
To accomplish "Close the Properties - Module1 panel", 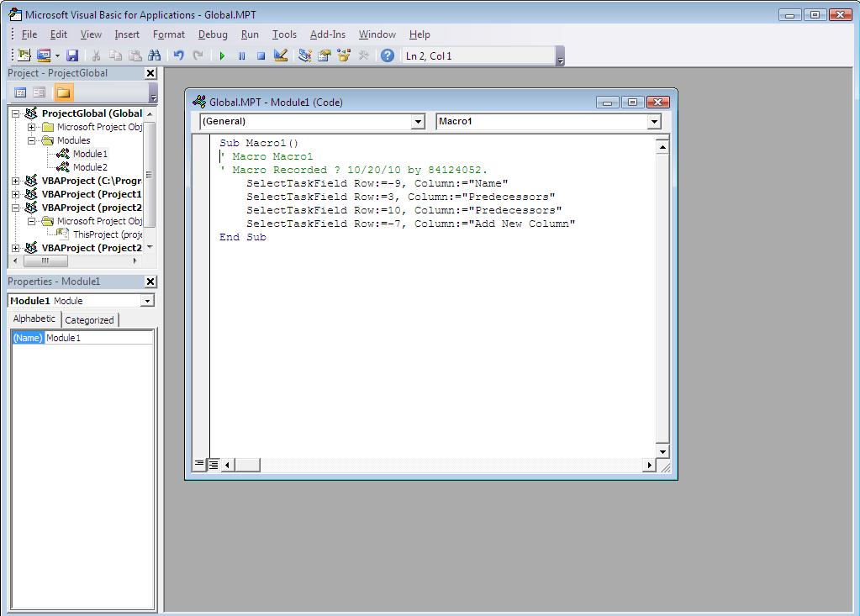I will point(150,282).
